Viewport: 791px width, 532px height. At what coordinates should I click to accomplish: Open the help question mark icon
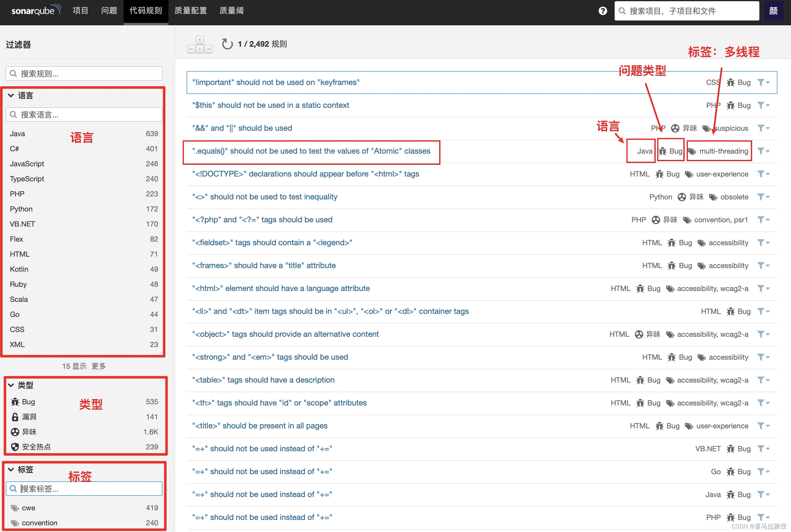pos(603,11)
